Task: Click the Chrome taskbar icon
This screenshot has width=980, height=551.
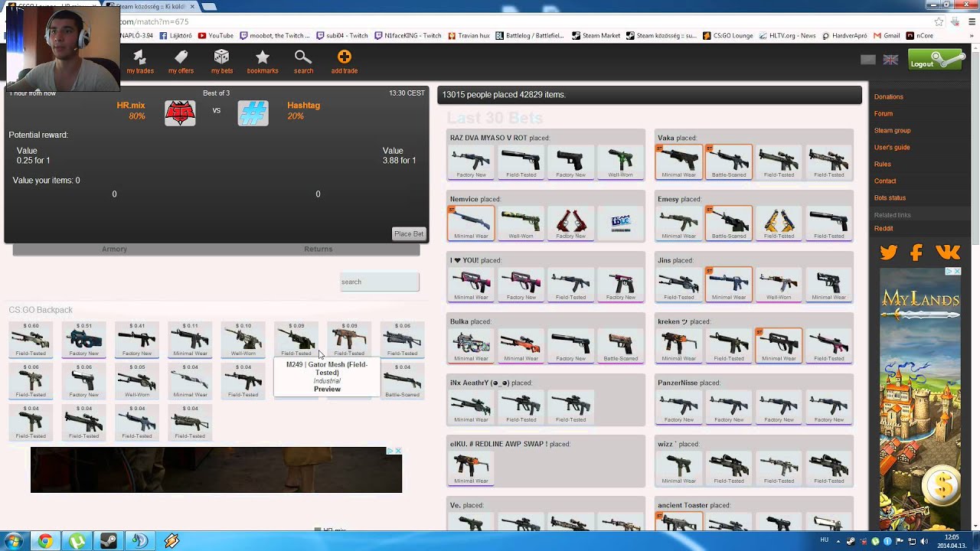Action: (x=45, y=541)
